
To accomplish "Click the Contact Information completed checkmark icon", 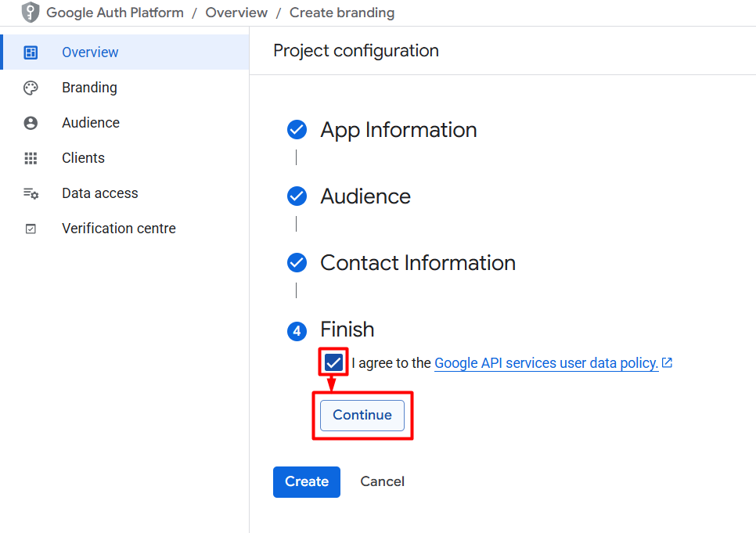I will [x=297, y=263].
